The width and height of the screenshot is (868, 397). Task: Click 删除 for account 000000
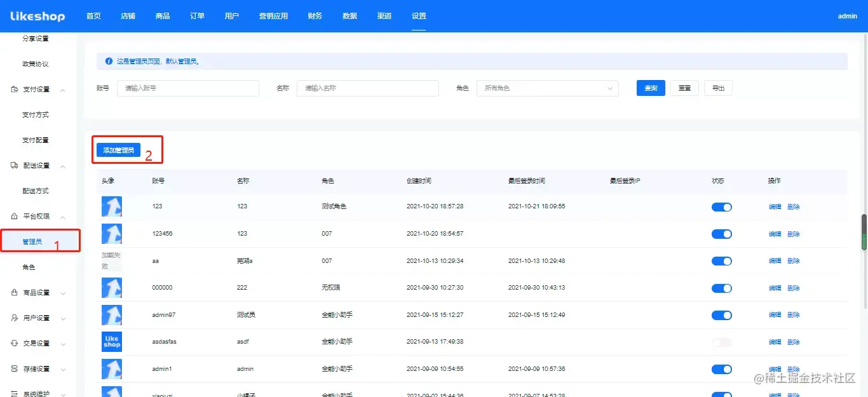pyautogui.click(x=793, y=288)
